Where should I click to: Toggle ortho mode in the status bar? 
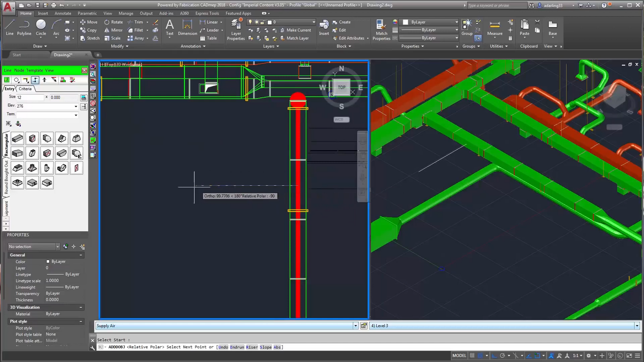(494, 356)
